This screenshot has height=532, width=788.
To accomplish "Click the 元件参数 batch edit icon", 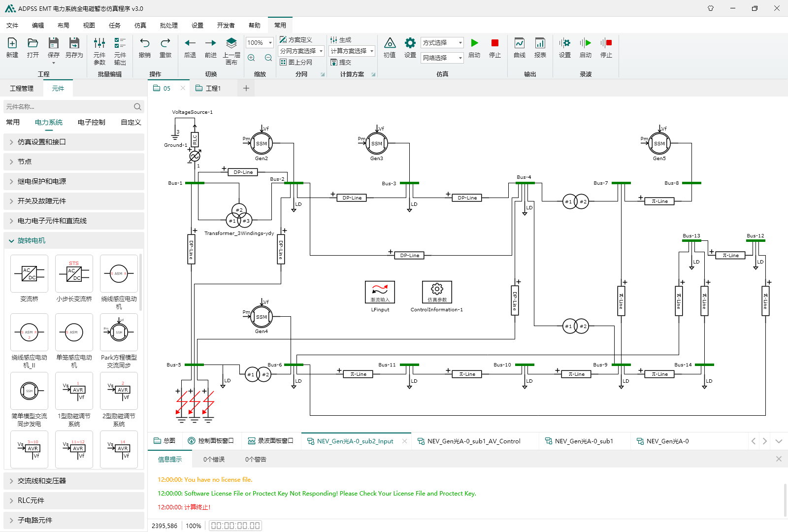I will coord(99,43).
